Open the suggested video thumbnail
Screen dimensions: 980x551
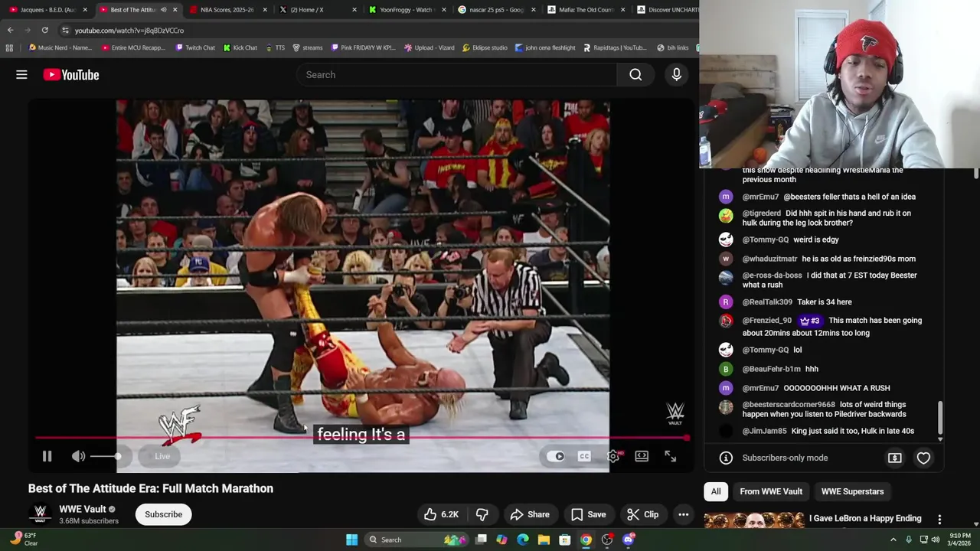click(754, 520)
